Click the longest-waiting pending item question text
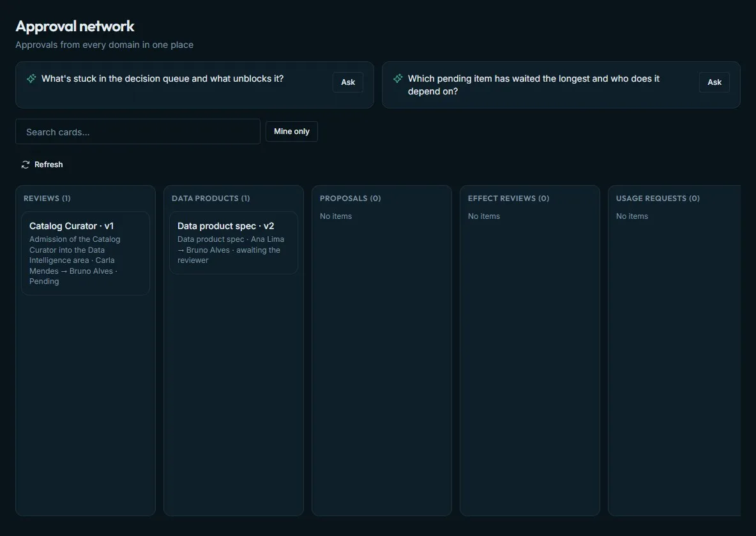 tap(534, 85)
